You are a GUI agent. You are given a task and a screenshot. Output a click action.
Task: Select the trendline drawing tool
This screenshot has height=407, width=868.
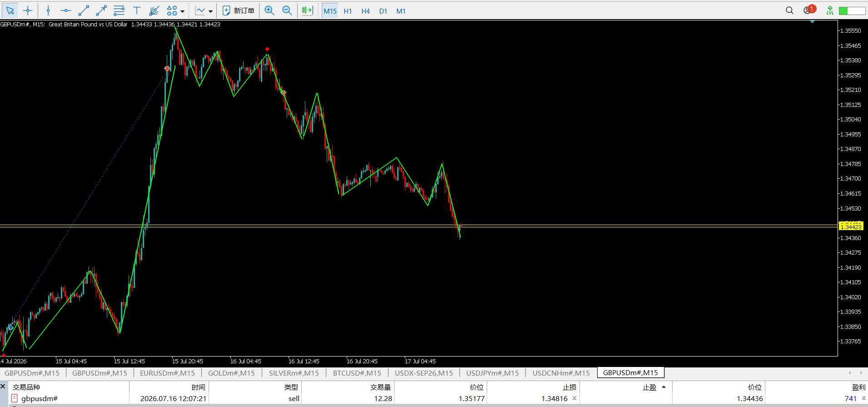click(84, 10)
